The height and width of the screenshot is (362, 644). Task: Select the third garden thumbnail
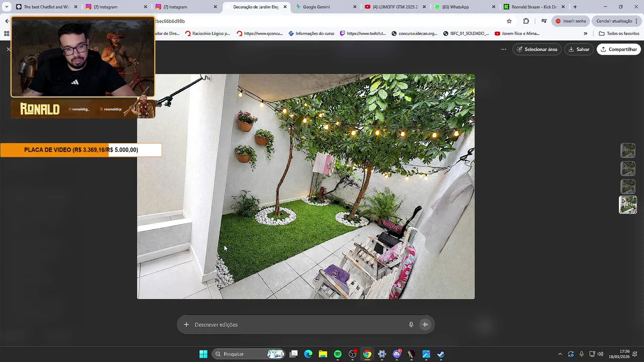click(628, 187)
